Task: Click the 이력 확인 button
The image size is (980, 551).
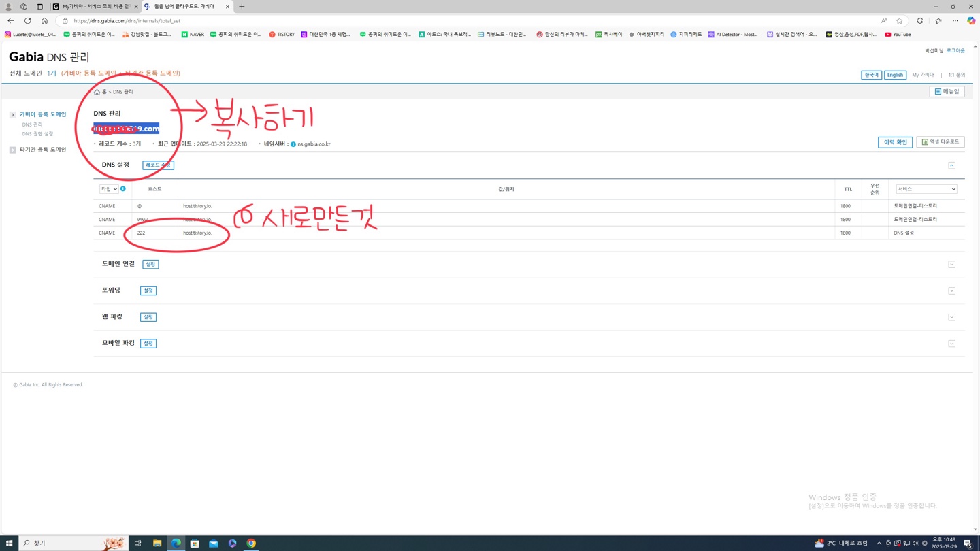Action: (x=895, y=142)
